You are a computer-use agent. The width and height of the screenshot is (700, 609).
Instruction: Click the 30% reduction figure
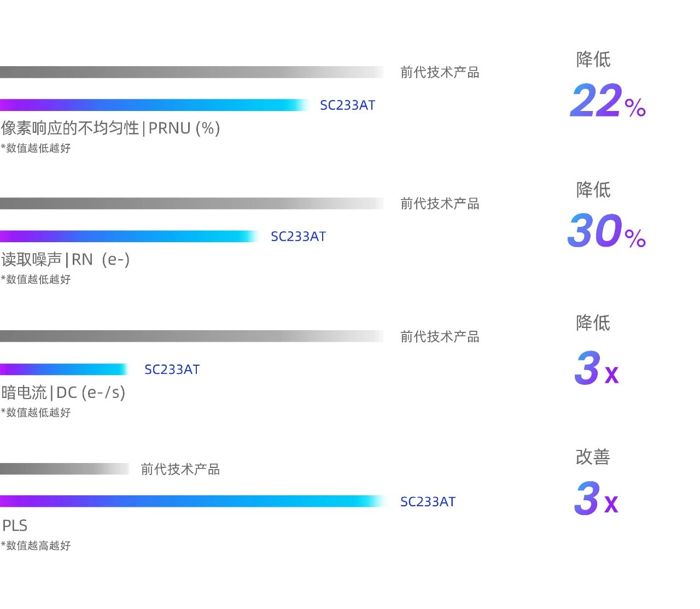606,231
